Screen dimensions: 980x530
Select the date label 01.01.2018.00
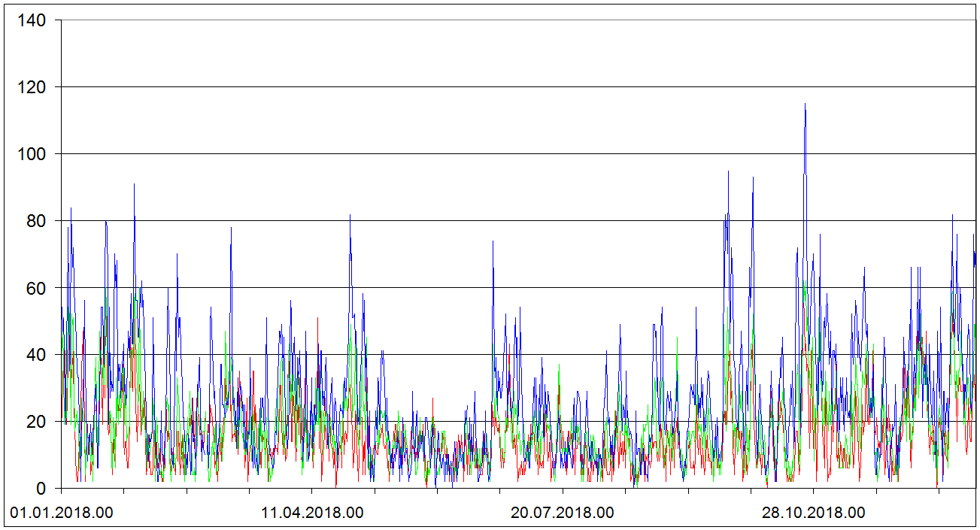click(x=62, y=513)
